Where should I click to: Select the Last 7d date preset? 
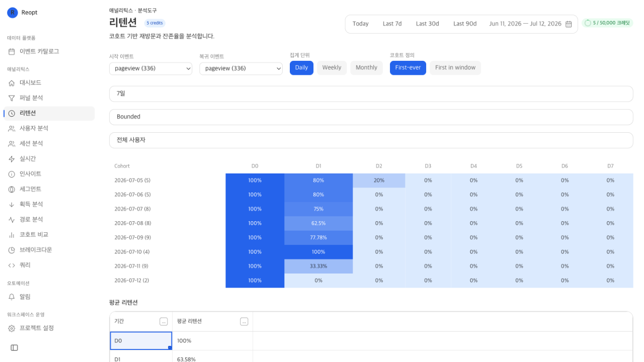click(392, 24)
